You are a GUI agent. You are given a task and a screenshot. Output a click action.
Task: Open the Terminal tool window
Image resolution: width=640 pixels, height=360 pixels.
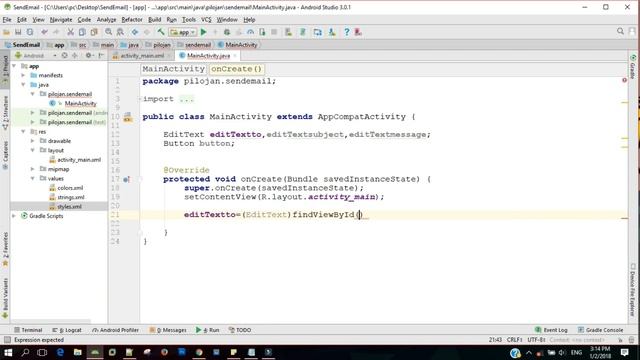28,330
